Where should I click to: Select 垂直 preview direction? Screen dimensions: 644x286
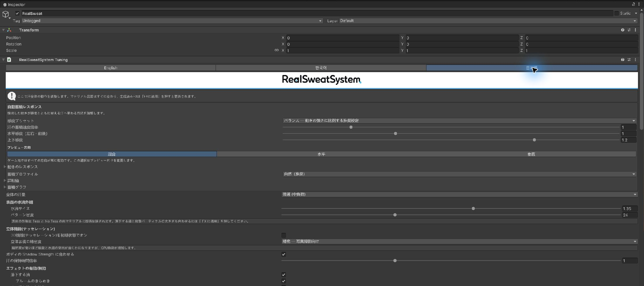tap(531, 154)
